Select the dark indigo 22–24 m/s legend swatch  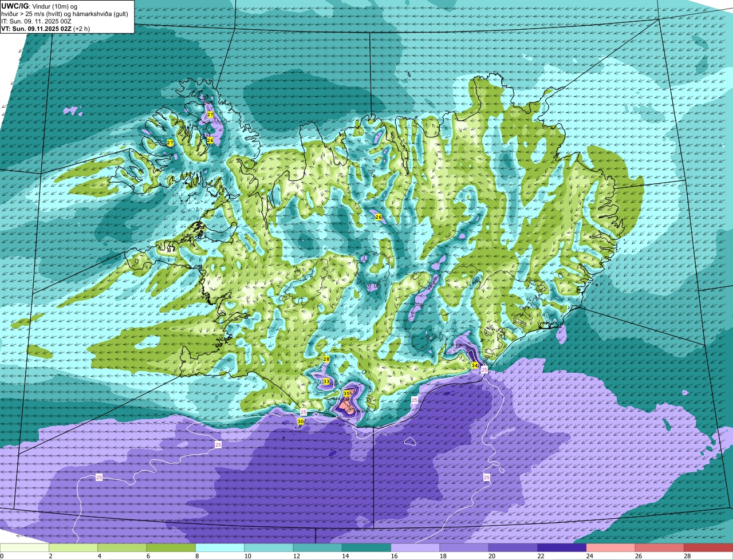(x=562, y=548)
